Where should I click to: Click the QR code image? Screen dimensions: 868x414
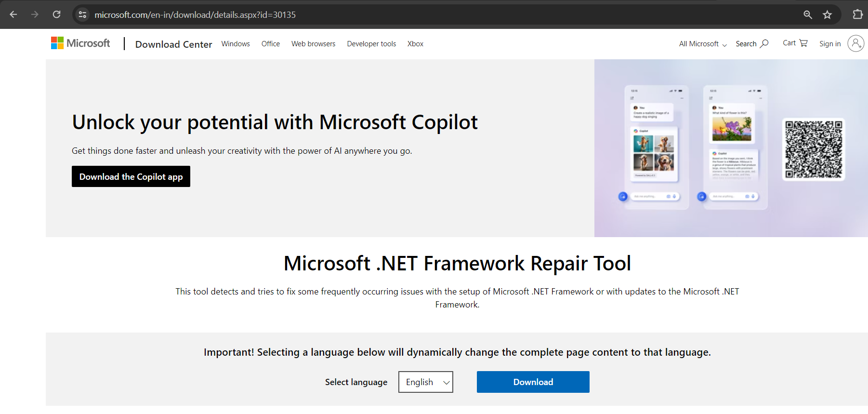click(814, 149)
